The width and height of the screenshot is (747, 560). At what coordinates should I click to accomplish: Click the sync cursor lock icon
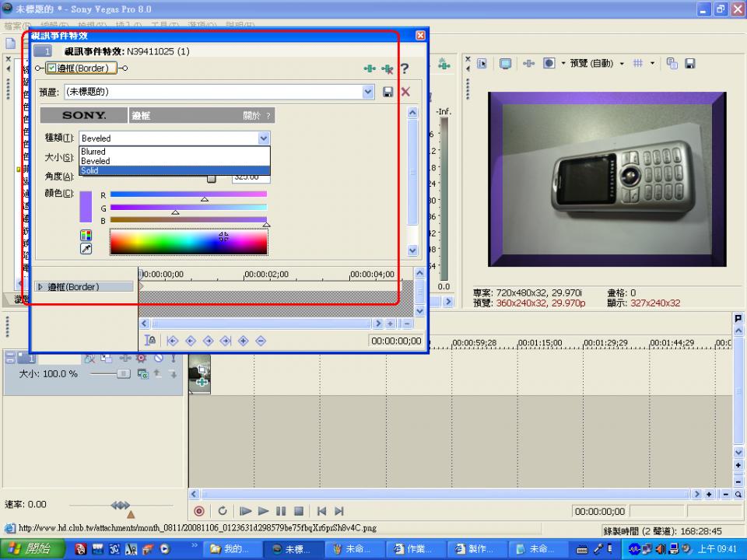(151, 340)
